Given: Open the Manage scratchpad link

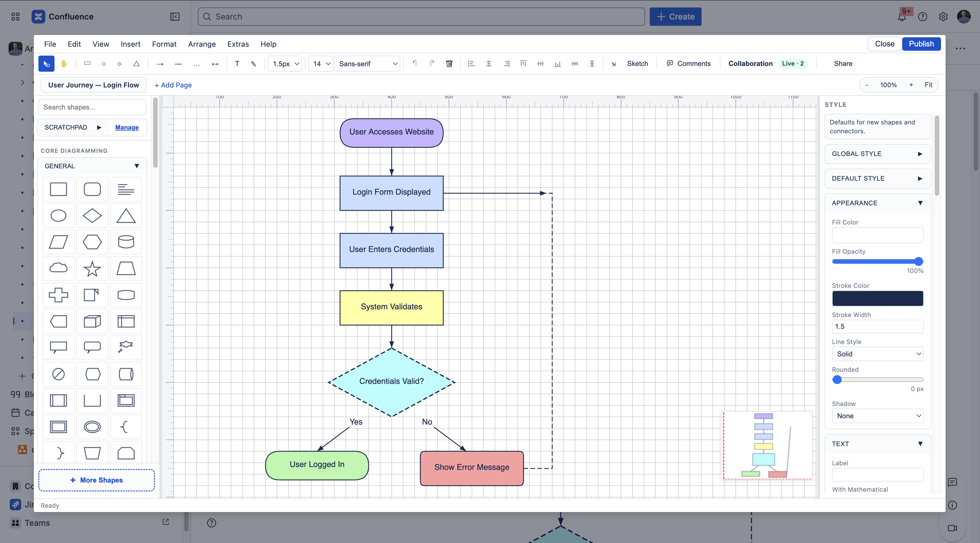Looking at the screenshot, I should click(x=127, y=128).
